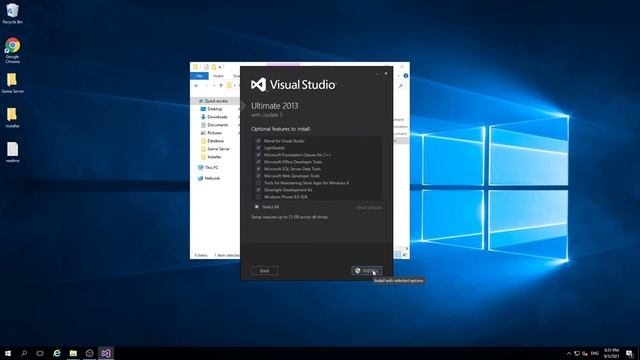Image resolution: width=640 pixels, height=360 pixels.
Task: Open taskbar search icon
Action: [x=24, y=353]
